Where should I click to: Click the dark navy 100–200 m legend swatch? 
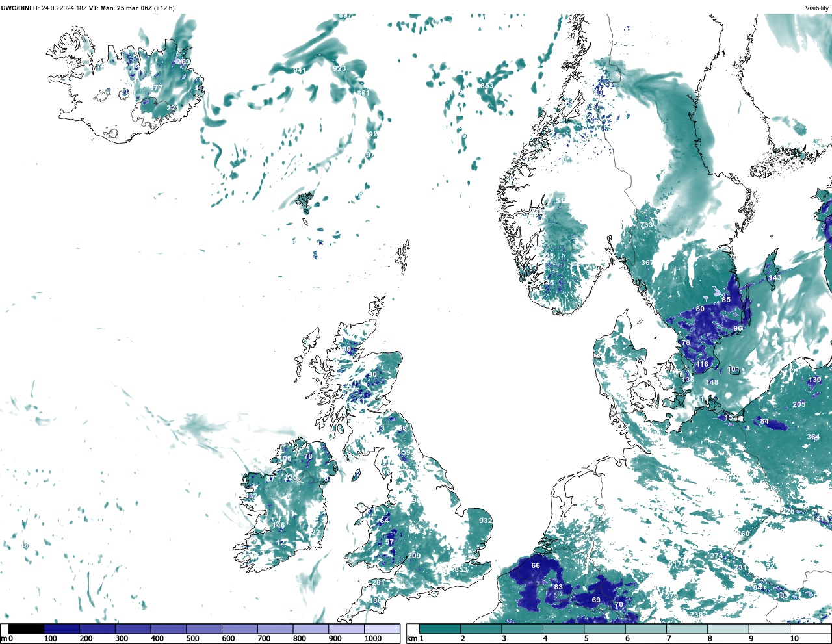coord(62,629)
